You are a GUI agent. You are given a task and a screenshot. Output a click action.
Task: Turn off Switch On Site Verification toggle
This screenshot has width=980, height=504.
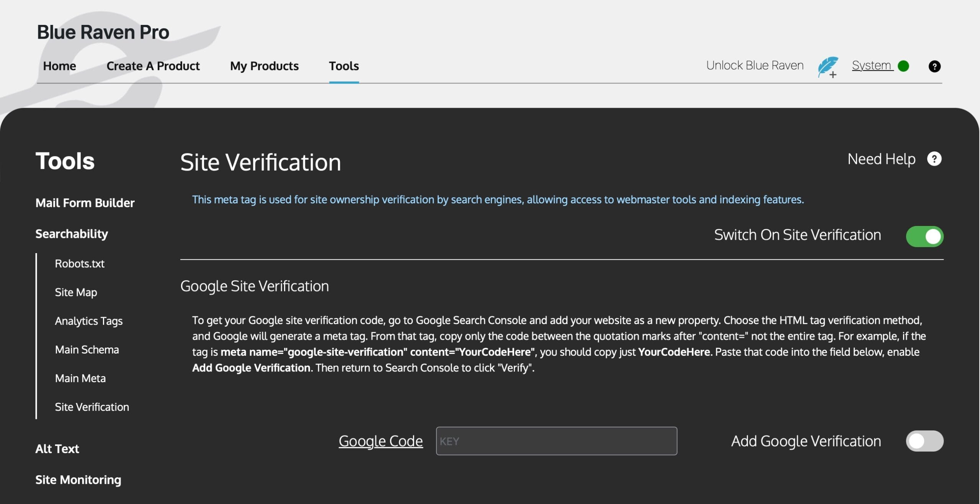pyautogui.click(x=924, y=236)
